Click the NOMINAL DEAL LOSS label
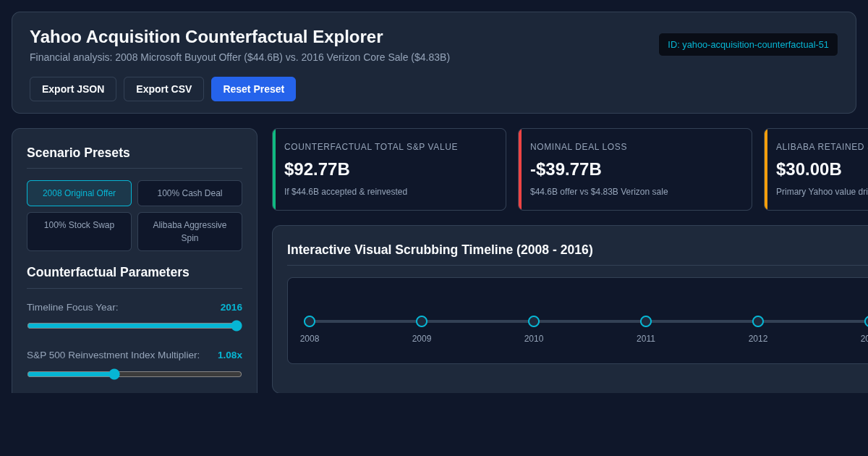868x456 pixels. click(579, 147)
